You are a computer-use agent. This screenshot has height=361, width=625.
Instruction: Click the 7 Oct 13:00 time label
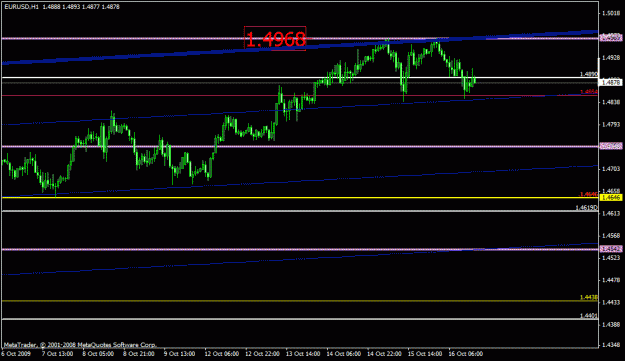click(57, 354)
